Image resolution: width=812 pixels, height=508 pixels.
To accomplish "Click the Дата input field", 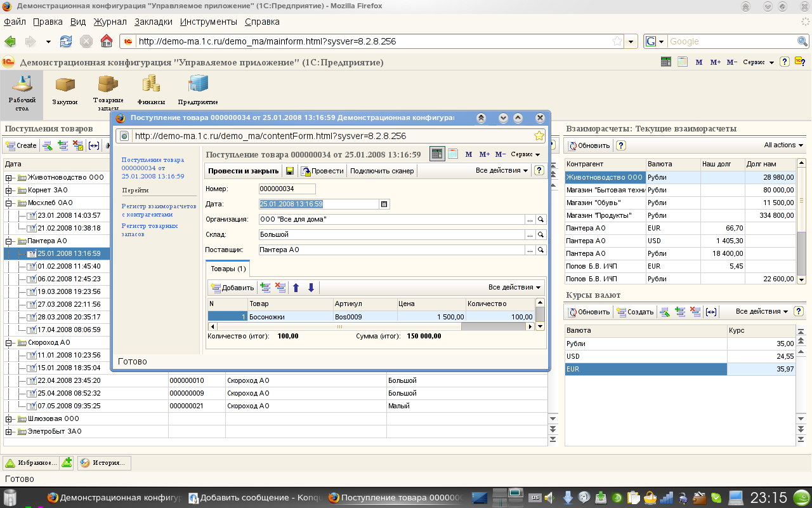I will tap(319, 204).
